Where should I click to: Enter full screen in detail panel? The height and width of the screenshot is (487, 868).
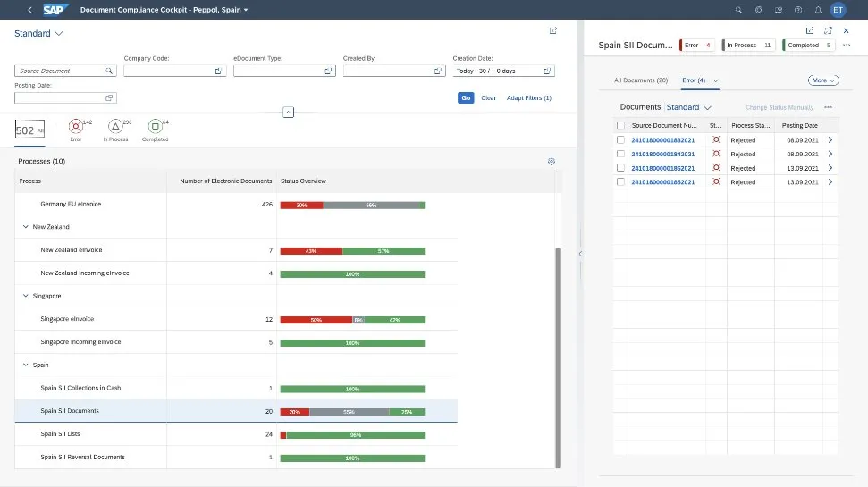(x=828, y=30)
